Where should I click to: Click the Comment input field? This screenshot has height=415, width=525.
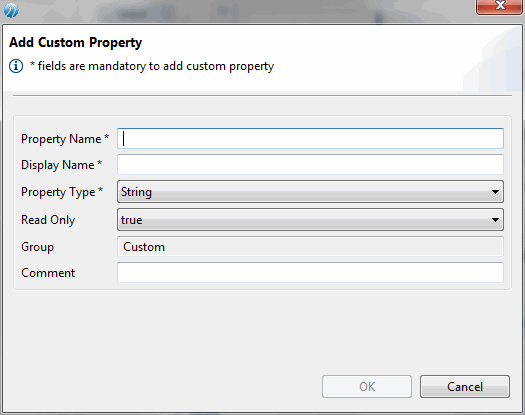click(310, 273)
